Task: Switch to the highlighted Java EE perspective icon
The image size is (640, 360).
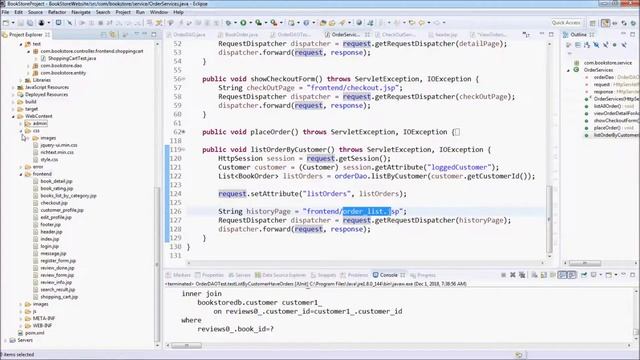Action: (x=605, y=23)
